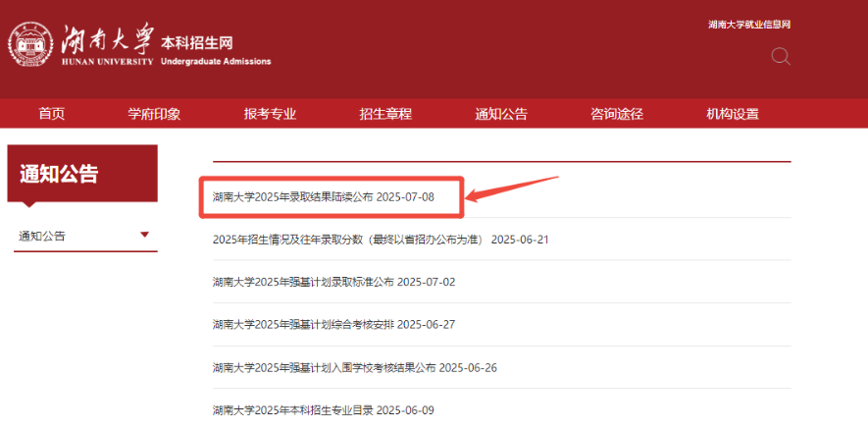Click the red 通知公告 sidebar heading
The width and height of the screenshot is (868, 430).
tap(82, 174)
